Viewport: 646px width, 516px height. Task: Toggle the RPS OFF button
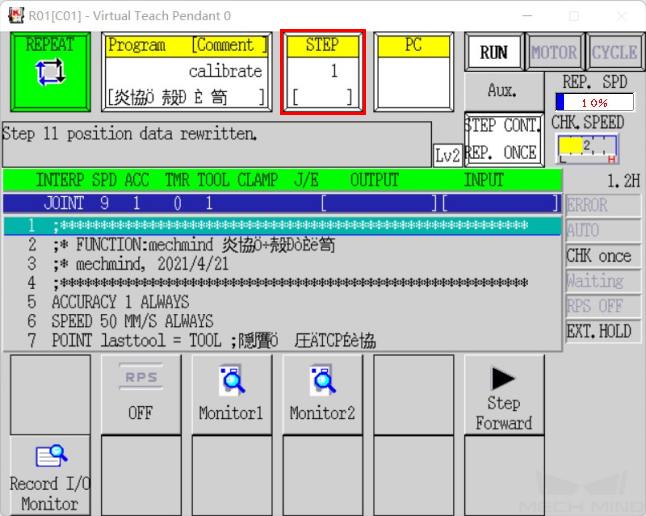140,393
